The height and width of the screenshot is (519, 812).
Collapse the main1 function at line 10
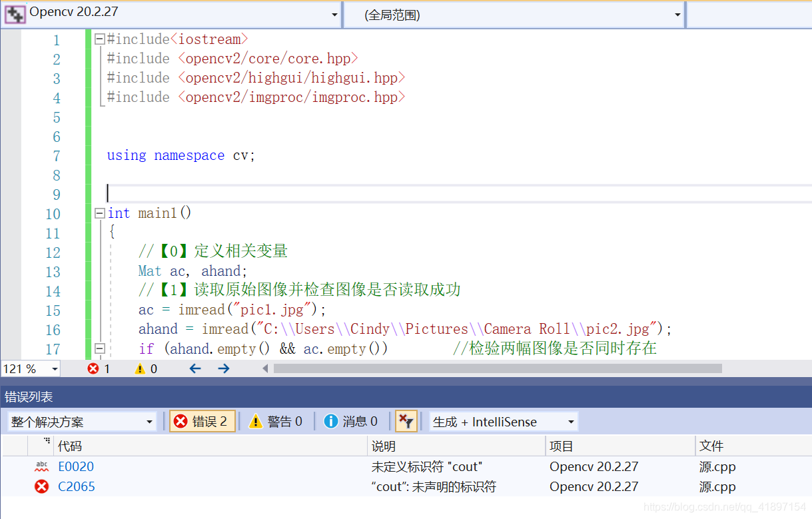point(100,213)
